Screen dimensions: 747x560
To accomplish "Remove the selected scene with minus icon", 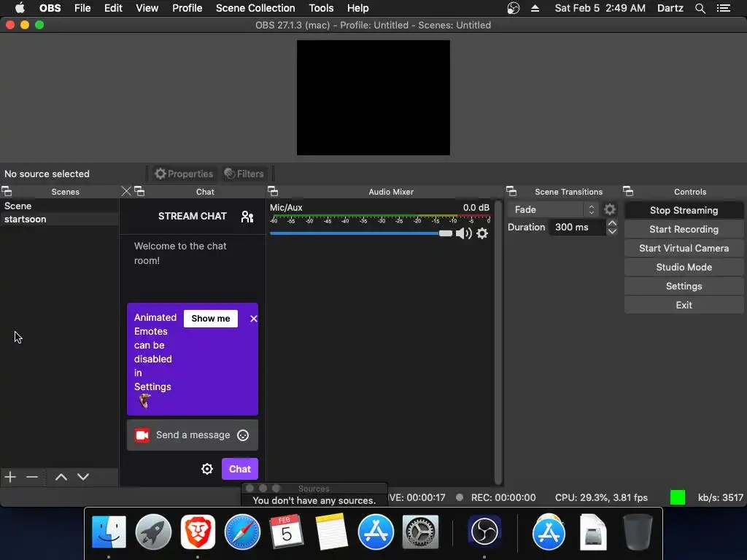I will 32,477.
